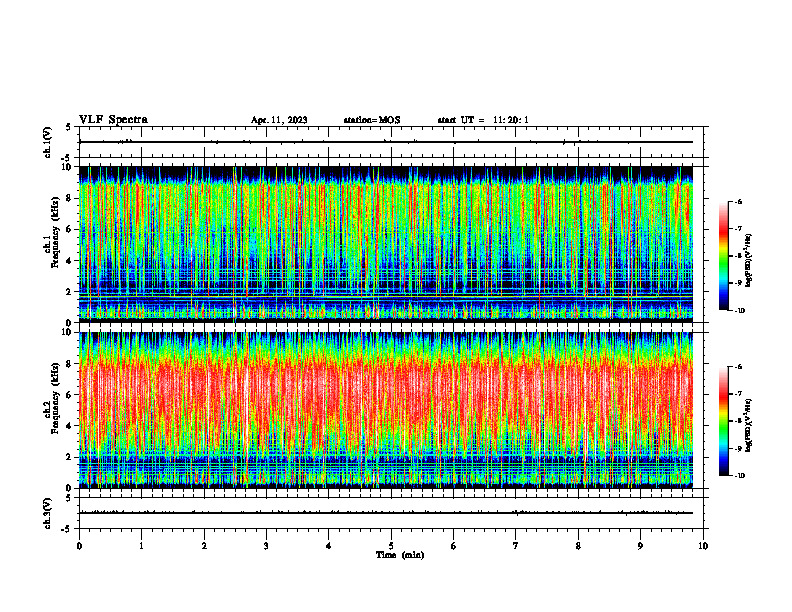
Task: Click the x-axis tick label "0"
Action: pyautogui.click(x=79, y=546)
